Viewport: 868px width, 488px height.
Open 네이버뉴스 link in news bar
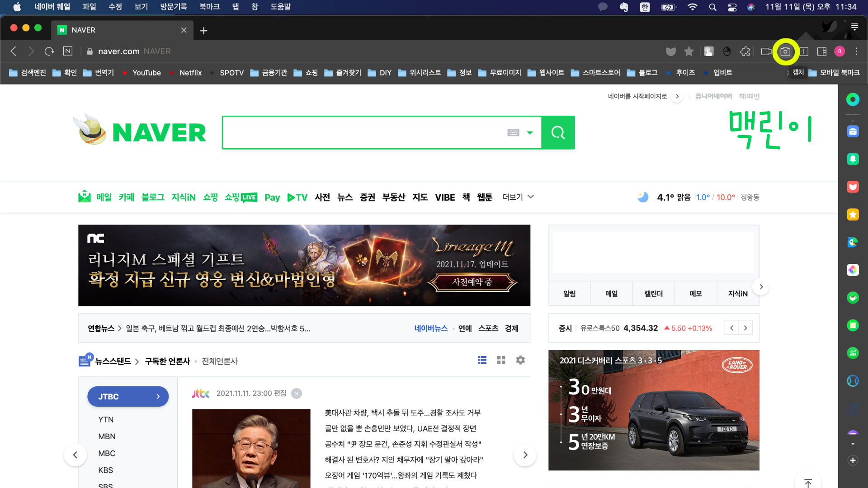431,328
